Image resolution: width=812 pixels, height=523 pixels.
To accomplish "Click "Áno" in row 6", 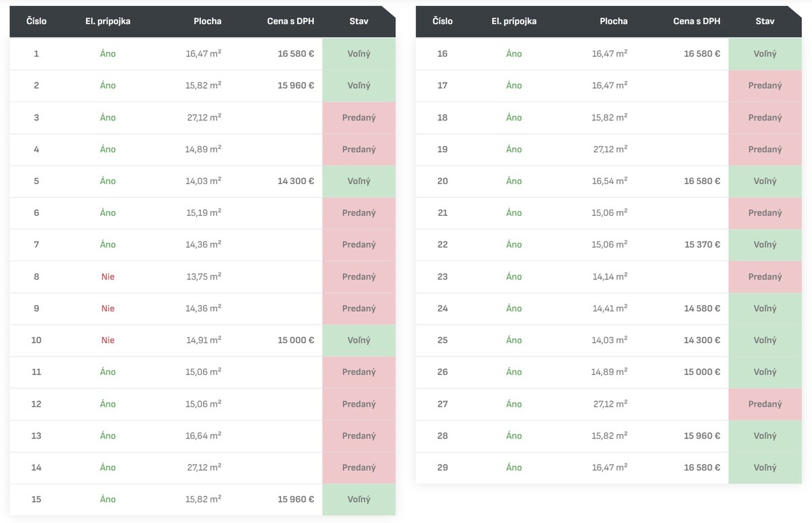I will [x=108, y=213].
